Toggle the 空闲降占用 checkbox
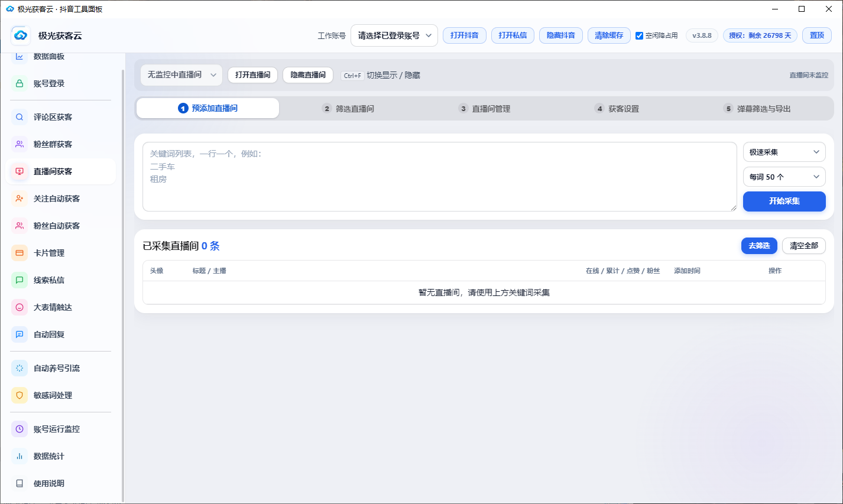 [x=639, y=35]
